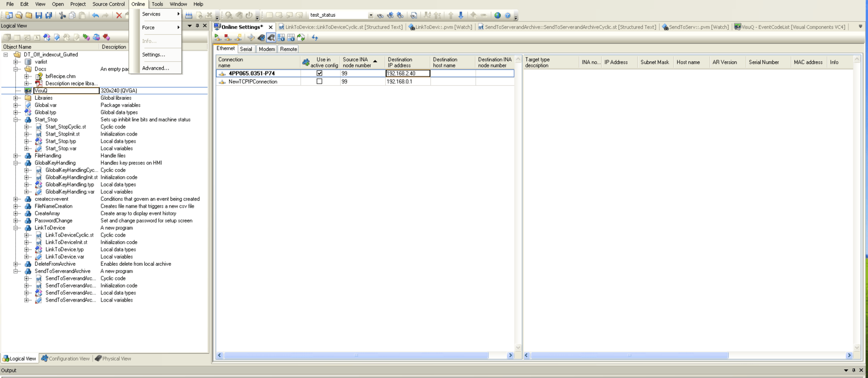Image resolution: width=868 pixels, height=378 pixels.
Task: Click the Start_Stop program icon
Action: [28, 119]
